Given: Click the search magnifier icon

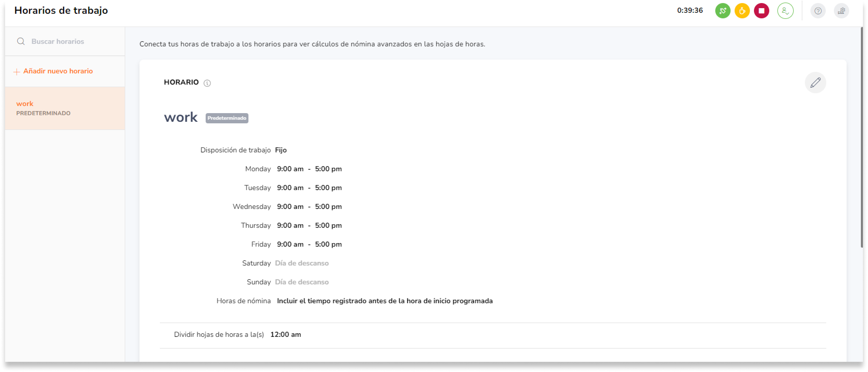Looking at the screenshot, I should point(21,42).
